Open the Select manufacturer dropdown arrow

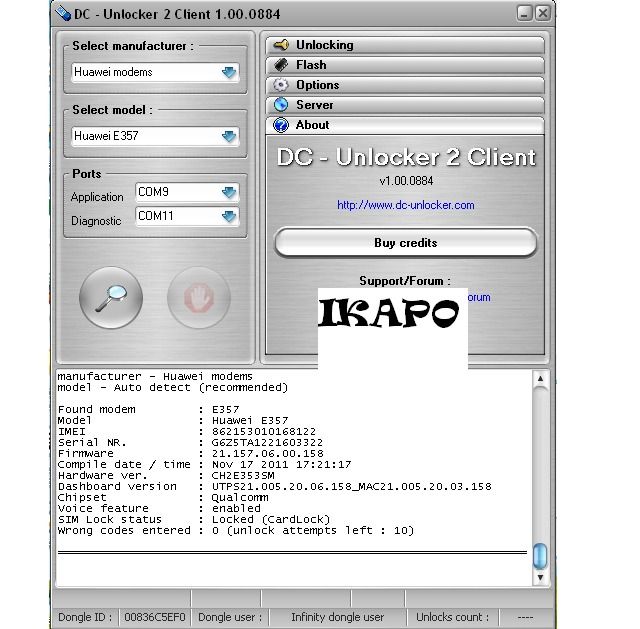tap(229, 72)
